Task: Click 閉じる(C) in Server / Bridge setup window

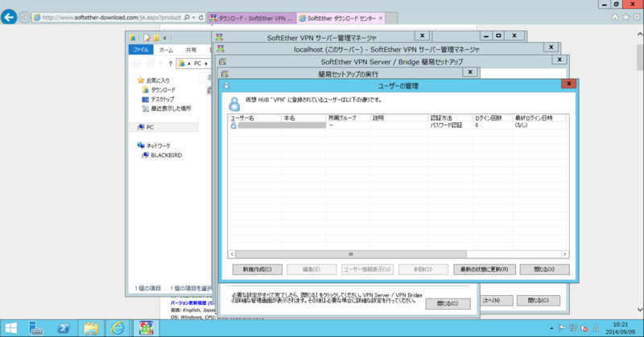Action: [x=539, y=301]
